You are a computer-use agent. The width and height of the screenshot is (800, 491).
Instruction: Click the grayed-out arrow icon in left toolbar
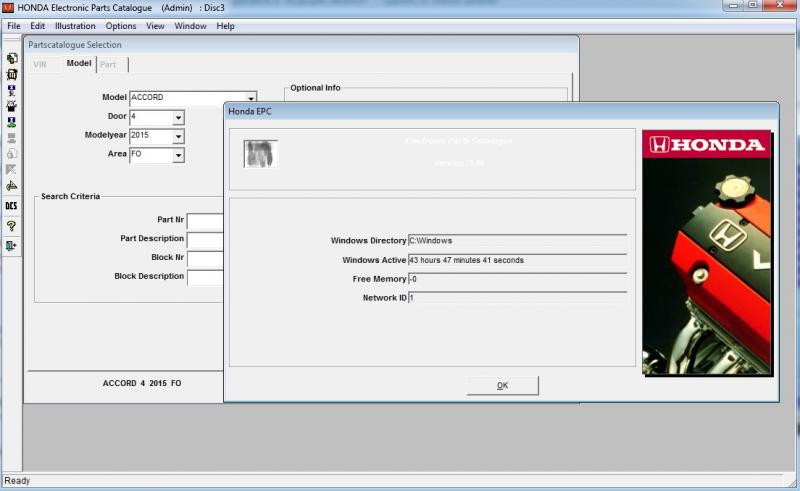click(x=11, y=169)
